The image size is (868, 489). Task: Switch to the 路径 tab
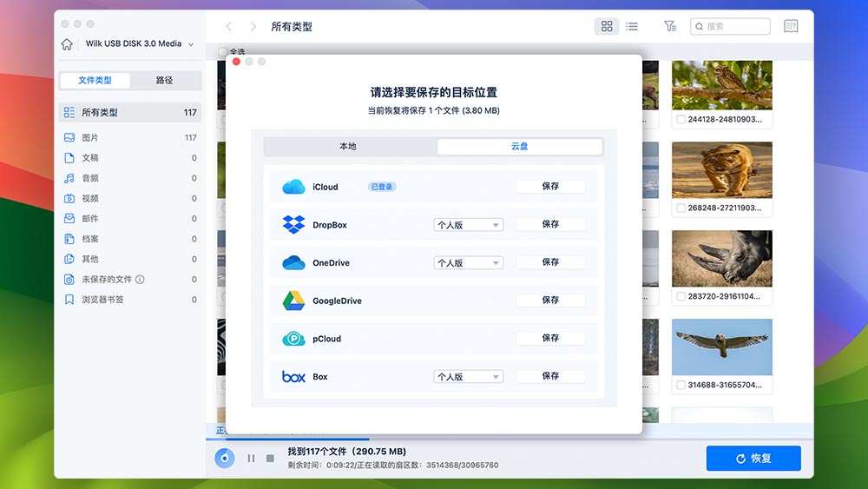[164, 80]
